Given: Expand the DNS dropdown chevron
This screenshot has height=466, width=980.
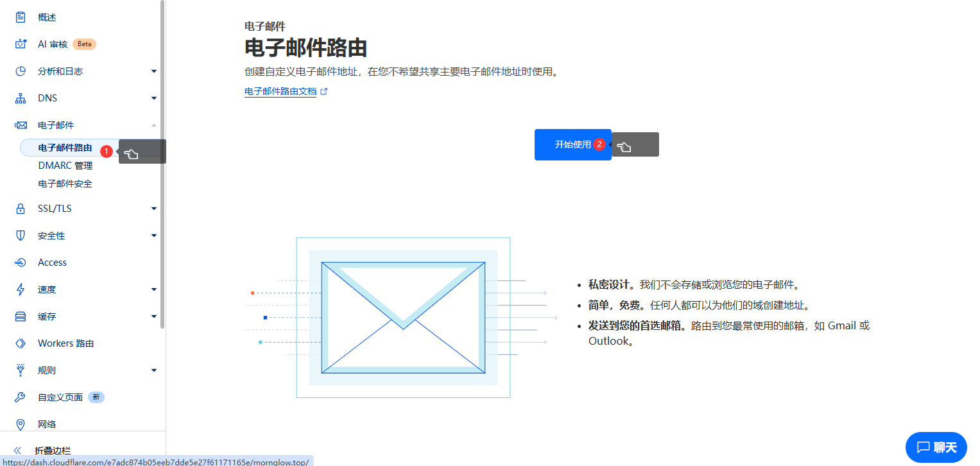Looking at the screenshot, I should pyautogui.click(x=153, y=98).
